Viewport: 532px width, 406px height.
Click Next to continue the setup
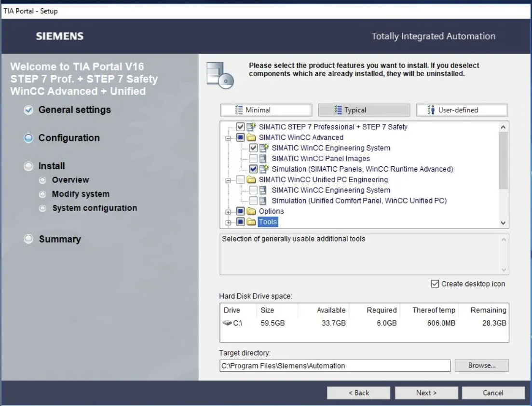(x=426, y=393)
